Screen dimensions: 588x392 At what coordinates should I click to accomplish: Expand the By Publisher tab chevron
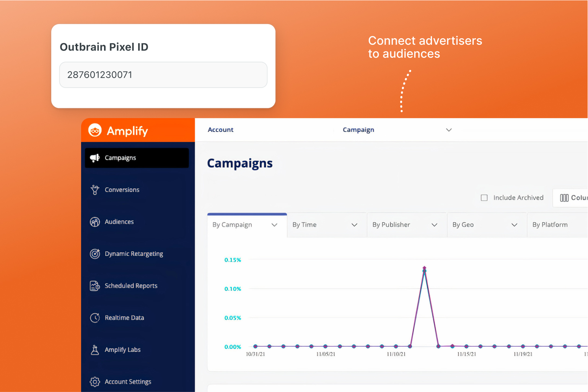434,225
